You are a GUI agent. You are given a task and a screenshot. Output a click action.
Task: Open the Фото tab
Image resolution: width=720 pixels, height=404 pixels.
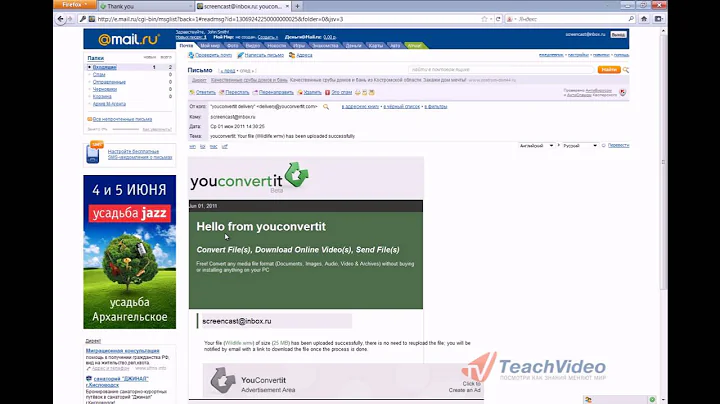232,45
